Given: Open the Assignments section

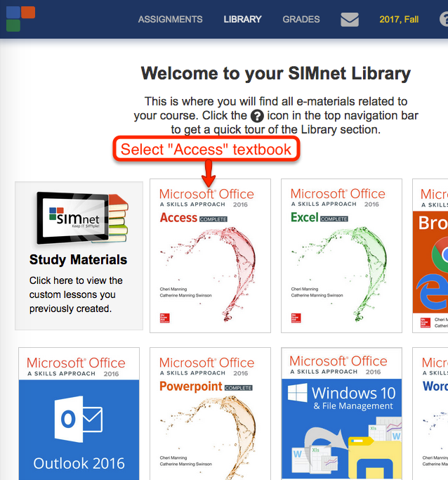Looking at the screenshot, I should tap(171, 19).
